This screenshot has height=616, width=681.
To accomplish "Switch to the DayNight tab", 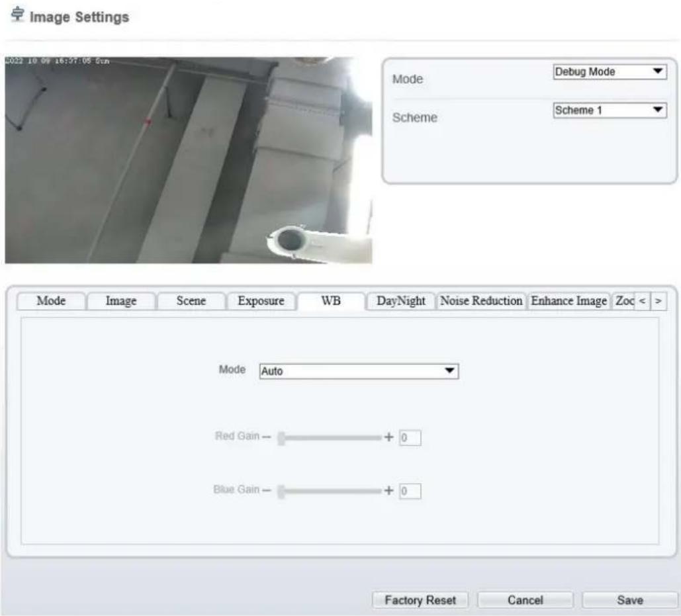I will [401, 301].
